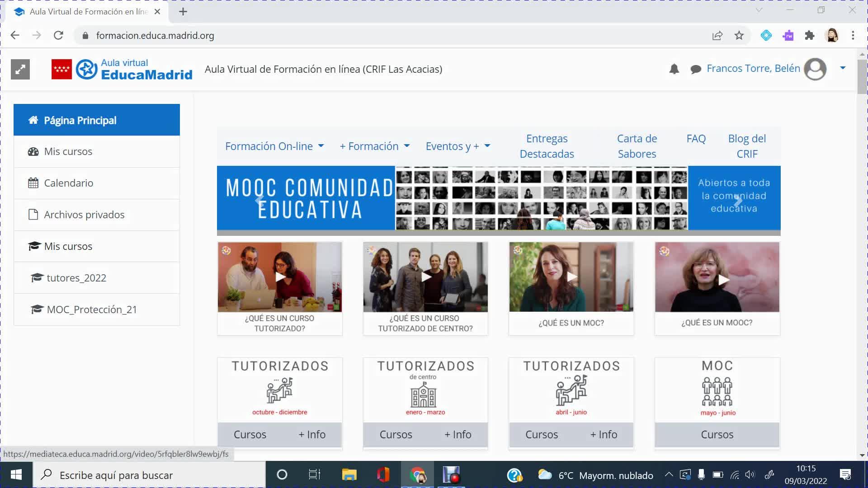This screenshot has width=868, height=488.
Task: Open Archivos privados in sidebar
Action: (x=84, y=215)
